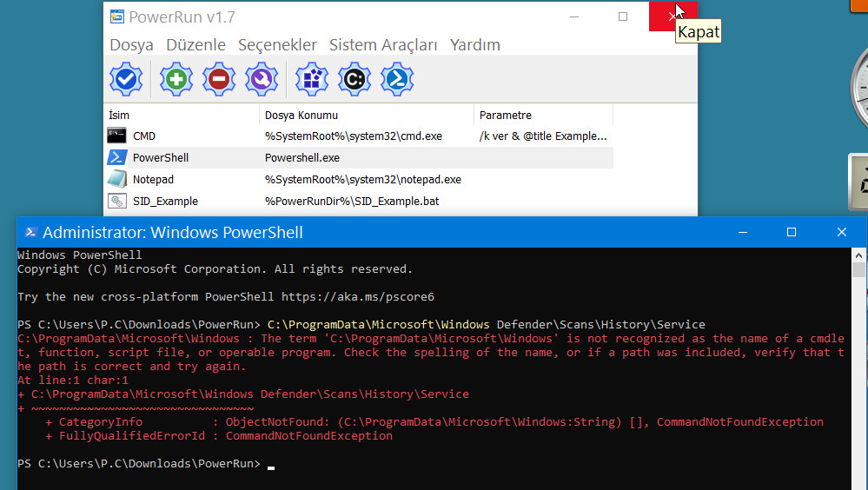Open the Dosya menu
This screenshot has width=868, height=490.
(131, 45)
